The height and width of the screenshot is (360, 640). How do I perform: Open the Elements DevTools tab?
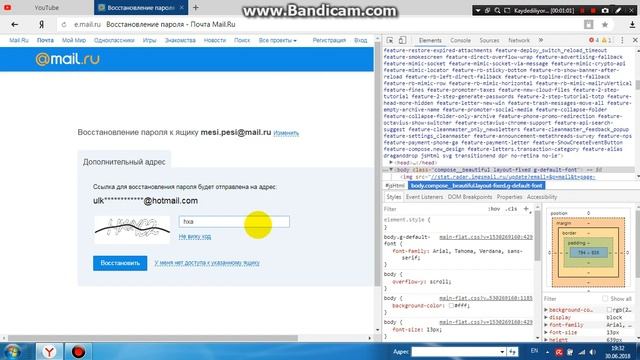[x=430, y=40]
